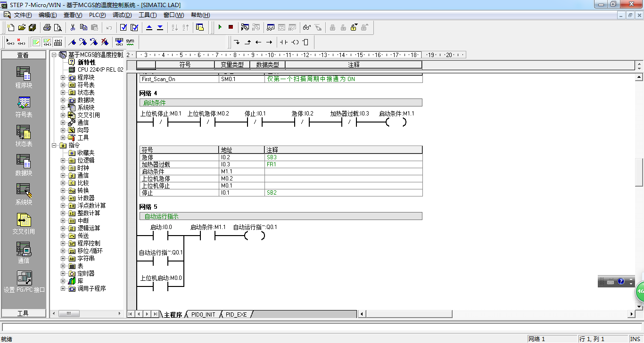This screenshot has width=644, height=343.
Task: Upload project from PLC with up-arrow icon
Action: click(149, 27)
